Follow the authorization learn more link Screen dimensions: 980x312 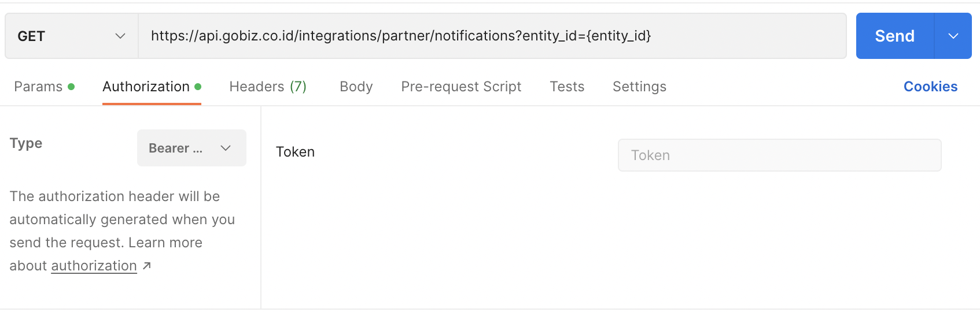tap(94, 266)
